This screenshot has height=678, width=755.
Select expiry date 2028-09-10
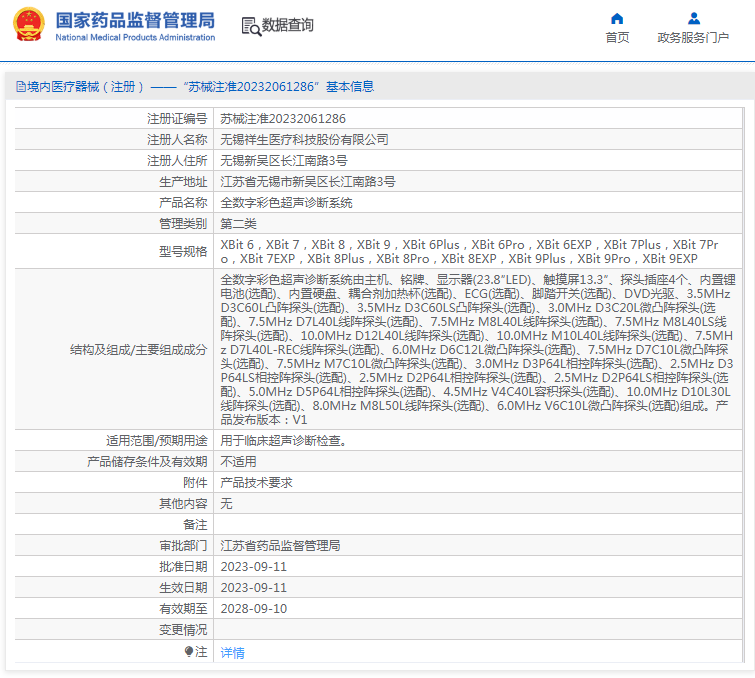click(253, 609)
